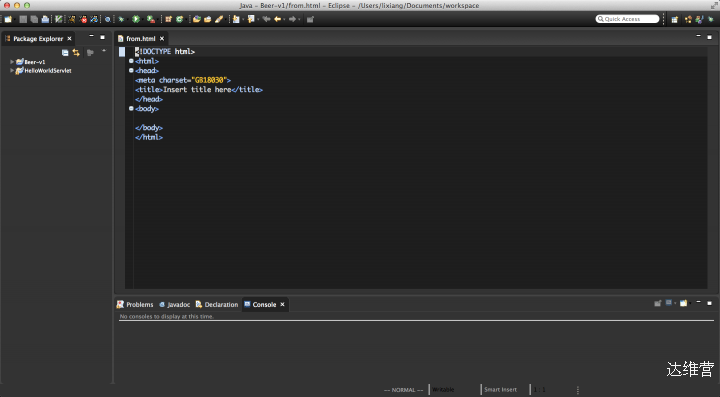Minimize the Console panel

pyautogui.click(x=698, y=302)
